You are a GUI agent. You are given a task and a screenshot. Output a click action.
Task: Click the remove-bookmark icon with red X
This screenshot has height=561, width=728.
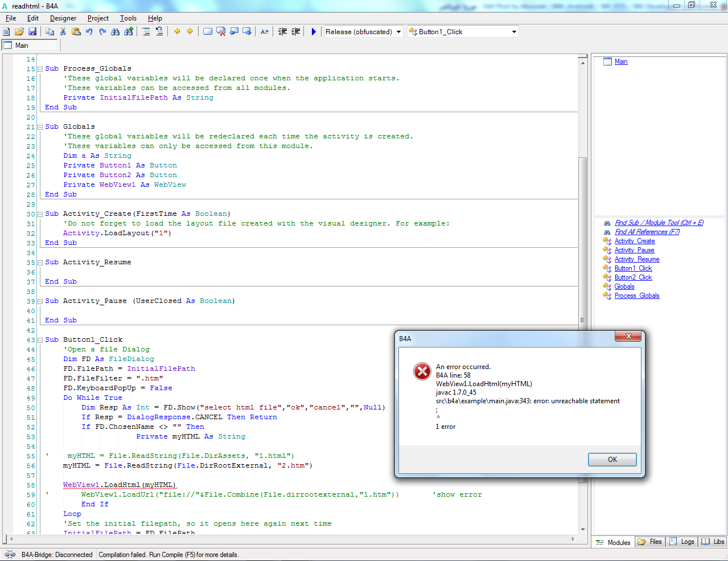221,32
